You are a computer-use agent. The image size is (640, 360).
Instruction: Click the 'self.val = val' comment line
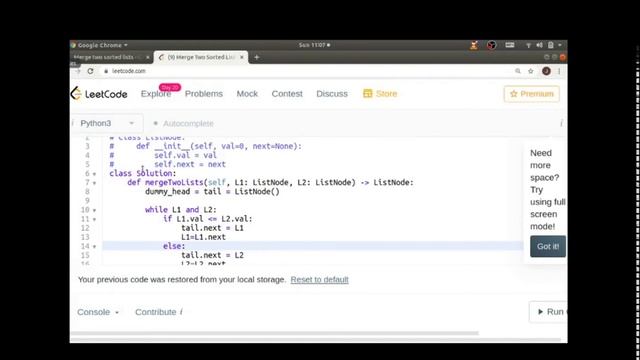point(185,155)
